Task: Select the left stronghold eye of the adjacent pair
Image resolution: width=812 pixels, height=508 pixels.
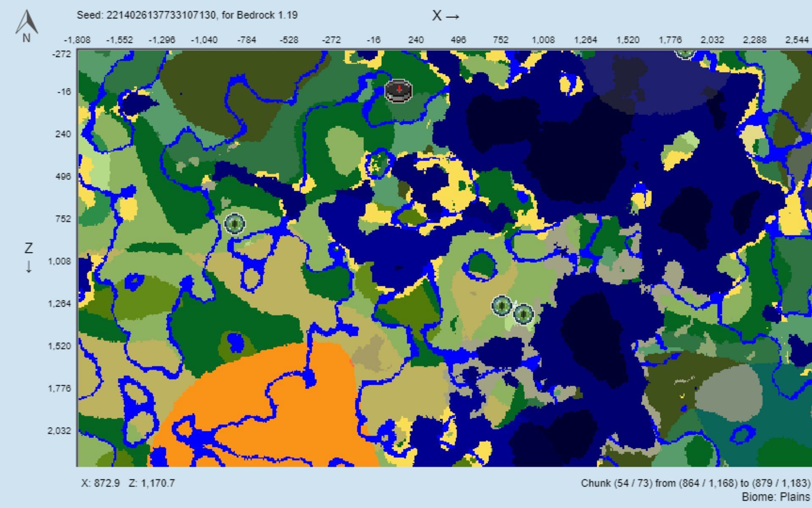Action: (502, 305)
